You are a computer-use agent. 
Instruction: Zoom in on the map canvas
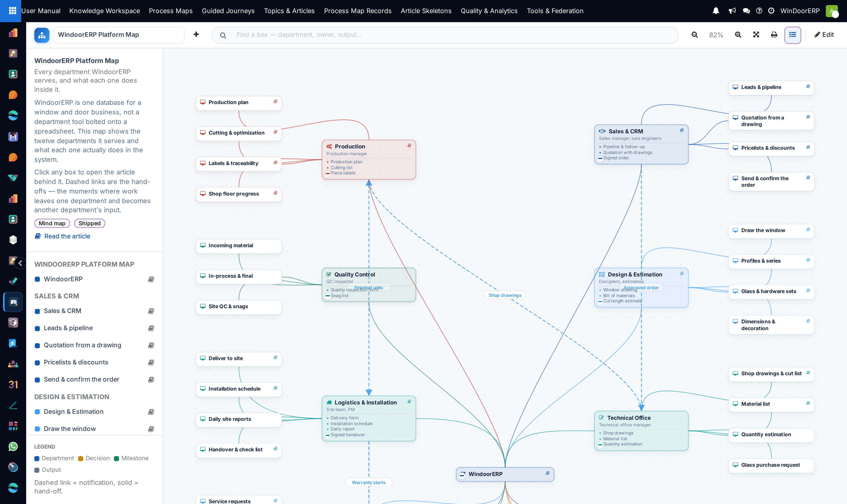point(738,35)
